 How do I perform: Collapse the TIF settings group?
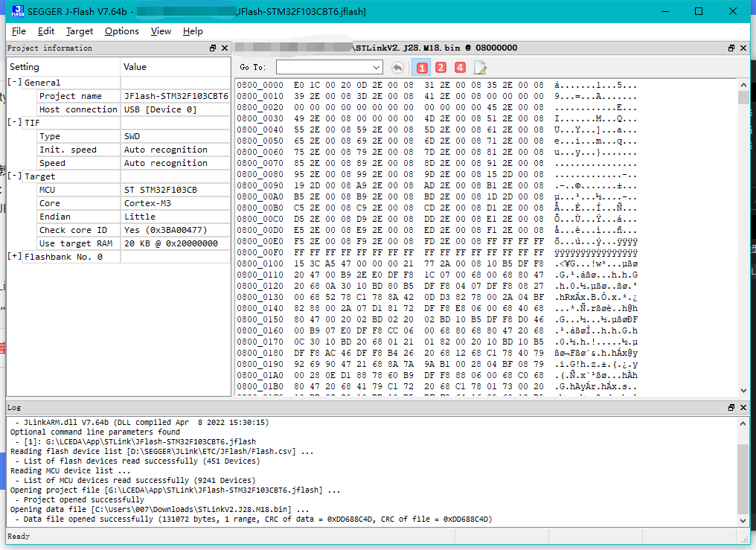tap(14, 123)
